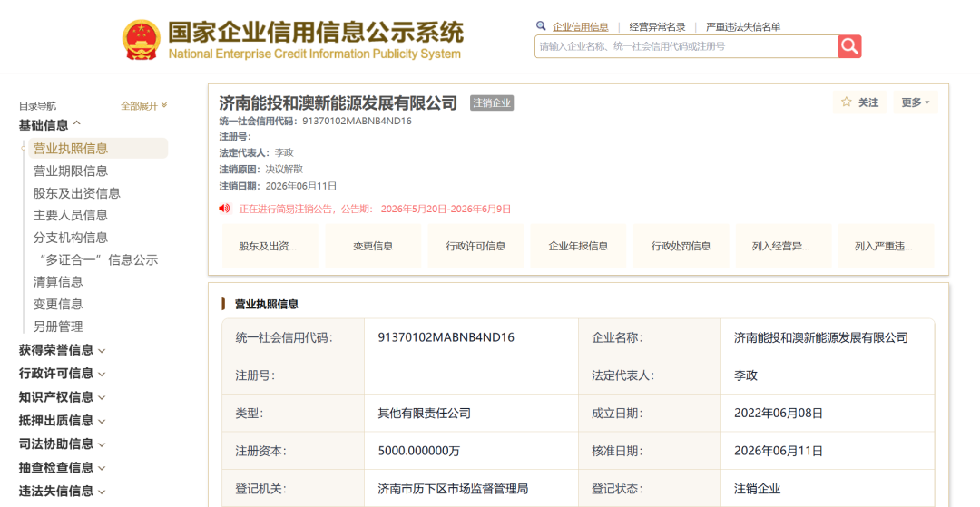Open 营业执照信息 in the sidebar
This screenshot has height=507, width=980.
pyautogui.click(x=97, y=148)
